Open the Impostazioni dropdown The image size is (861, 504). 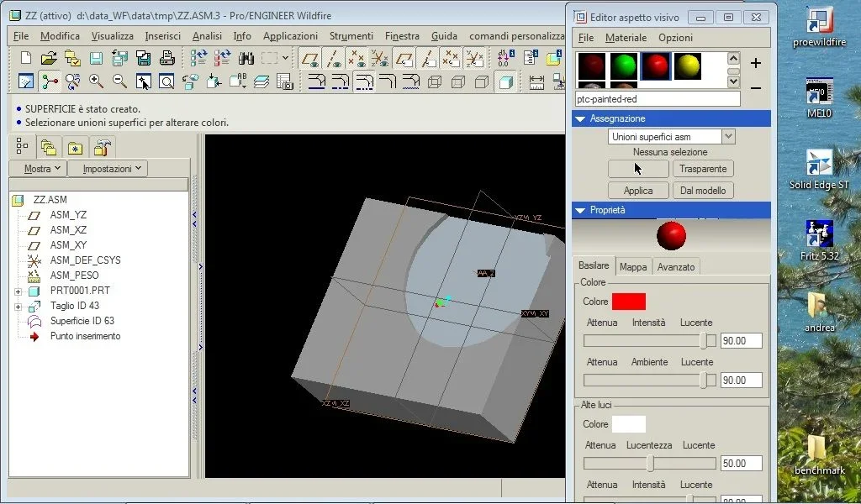point(108,169)
